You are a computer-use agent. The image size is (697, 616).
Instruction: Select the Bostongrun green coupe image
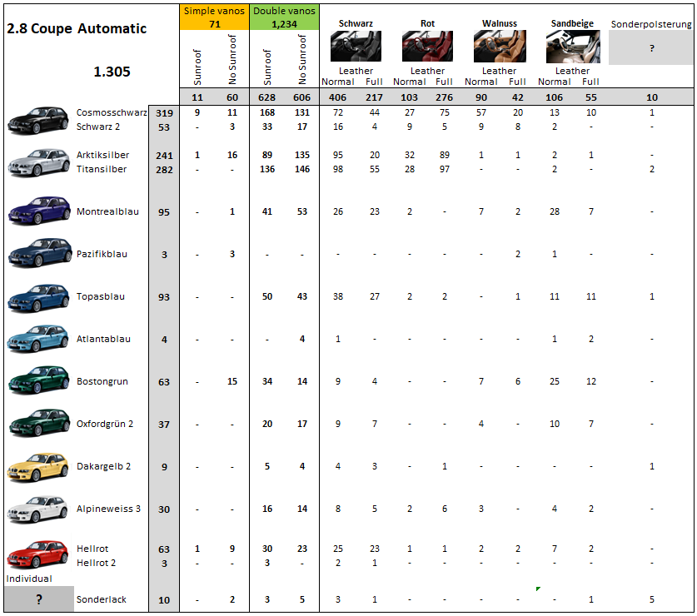tap(38, 380)
